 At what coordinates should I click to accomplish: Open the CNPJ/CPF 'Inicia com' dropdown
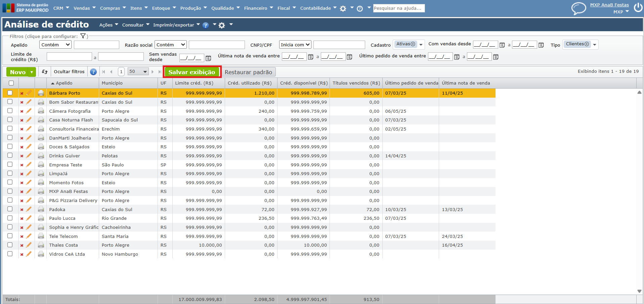coord(295,45)
